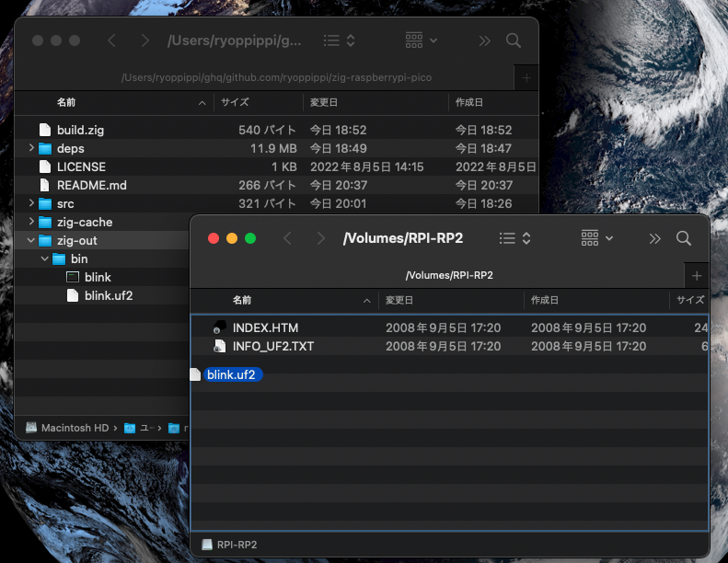
Task: Select INFO_UF2.TXT file
Action: pyautogui.click(x=272, y=346)
